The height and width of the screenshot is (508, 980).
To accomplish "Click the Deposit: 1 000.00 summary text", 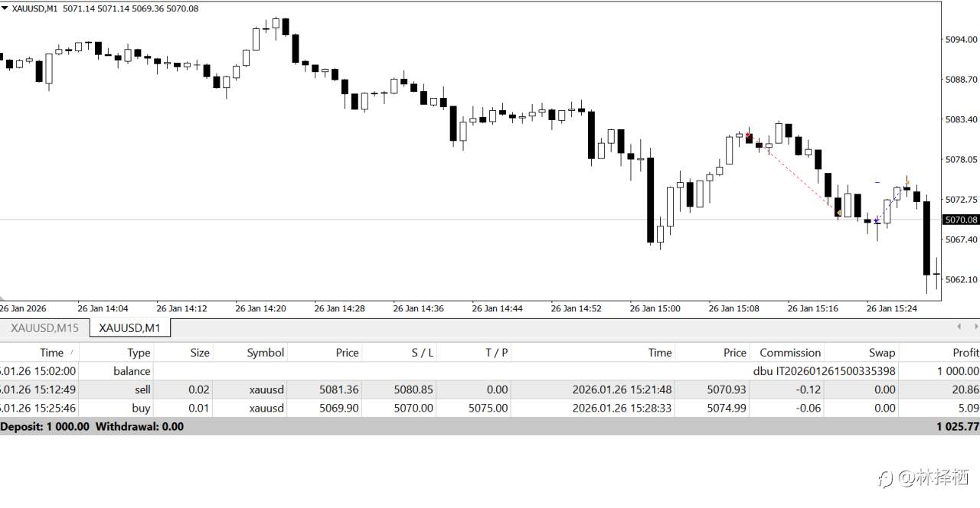I will pyautogui.click(x=45, y=426).
